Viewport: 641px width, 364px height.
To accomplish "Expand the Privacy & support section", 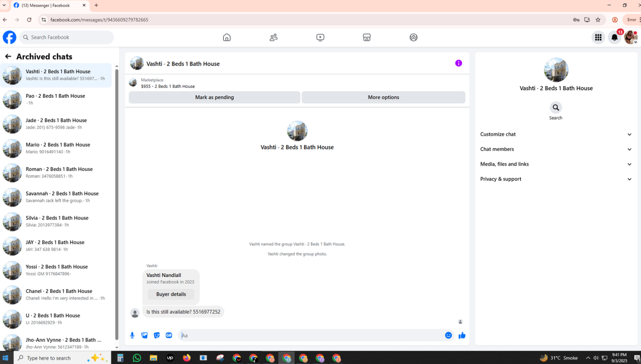I will coord(556,179).
